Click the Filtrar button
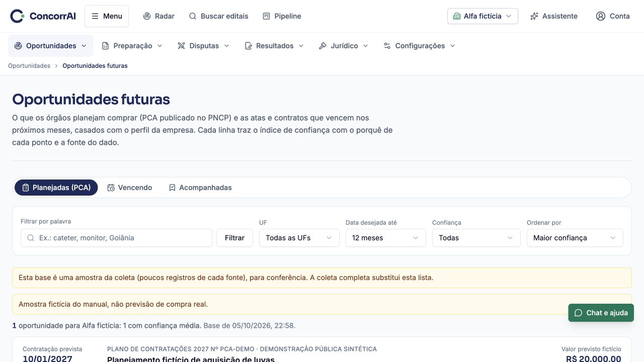 pyautogui.click(x=234, y=238)
